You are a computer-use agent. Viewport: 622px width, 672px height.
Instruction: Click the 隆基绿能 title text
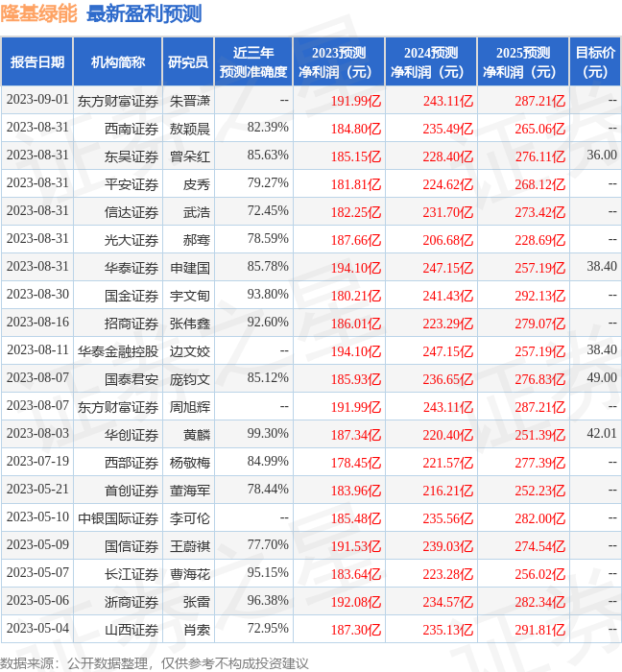[39, 13]
